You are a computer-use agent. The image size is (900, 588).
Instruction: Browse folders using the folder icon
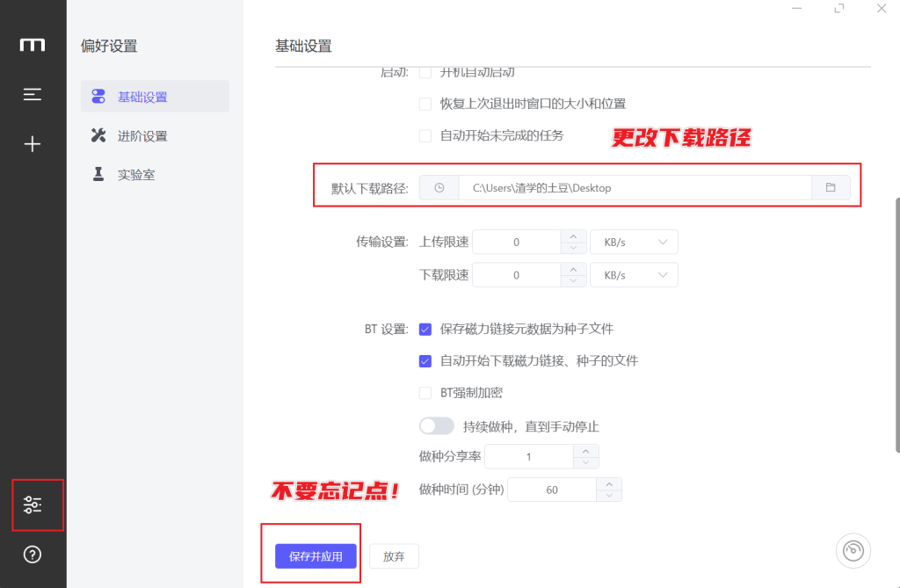coord(830,187)
